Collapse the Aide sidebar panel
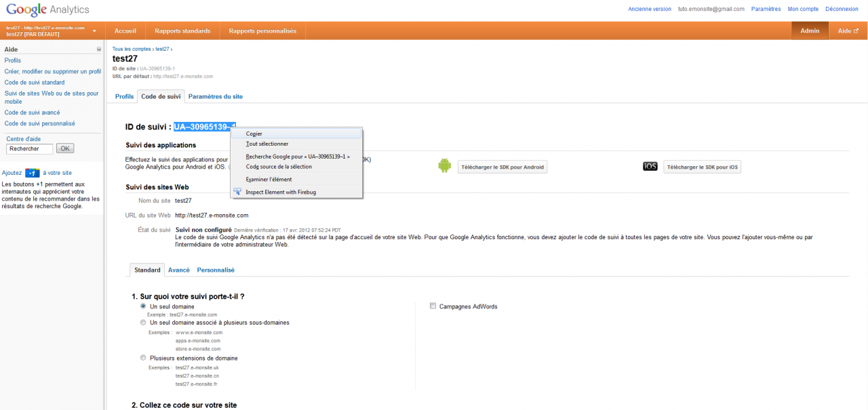 click(x=99, y=49)
